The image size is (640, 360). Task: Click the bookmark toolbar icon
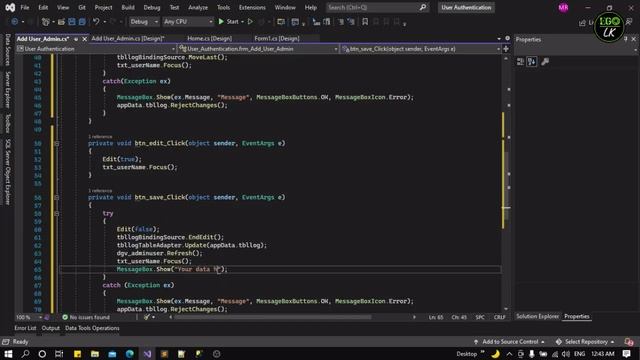click(x=365, y=22)
